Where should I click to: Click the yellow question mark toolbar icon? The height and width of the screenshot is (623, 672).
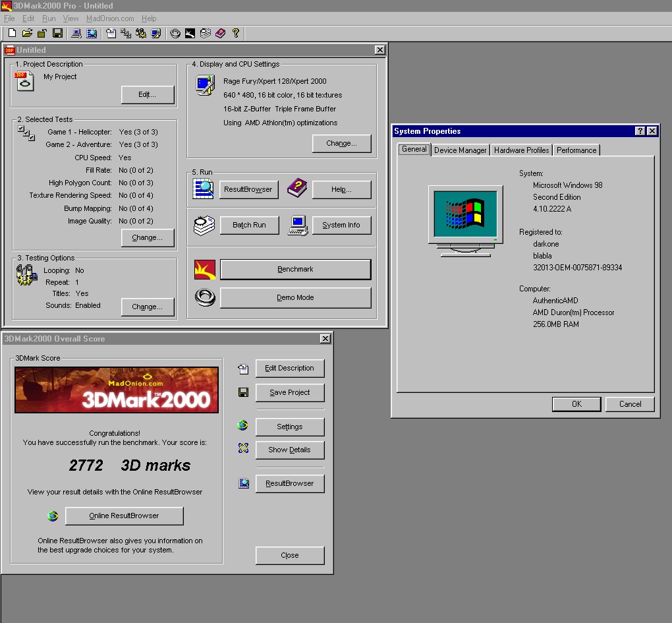tap(235, 33)
